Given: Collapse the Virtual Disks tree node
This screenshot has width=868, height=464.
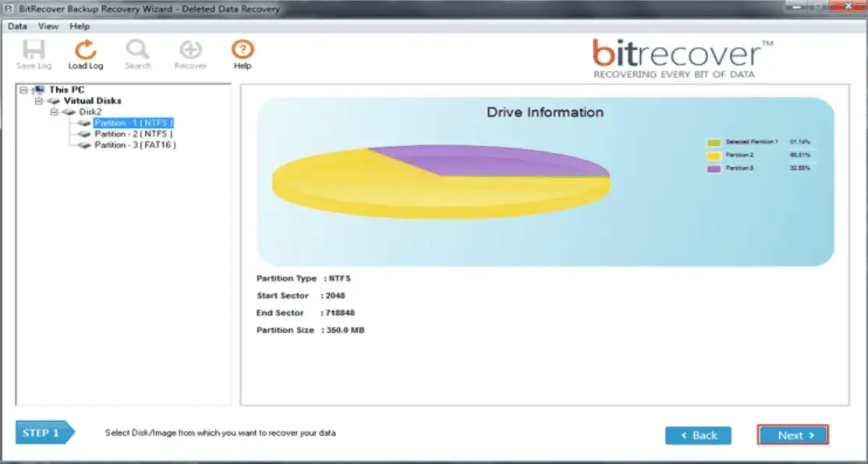Looking at the screenshot, I should click(39, 101).
